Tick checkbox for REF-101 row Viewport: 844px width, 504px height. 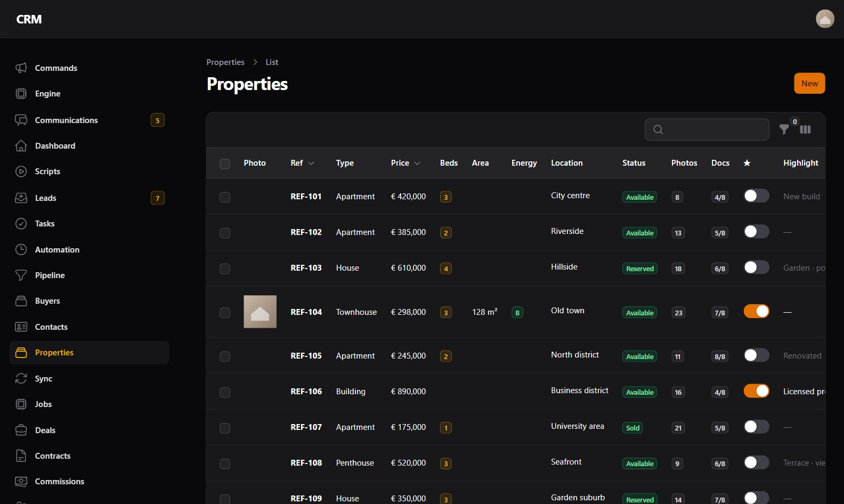click(225, 197)
